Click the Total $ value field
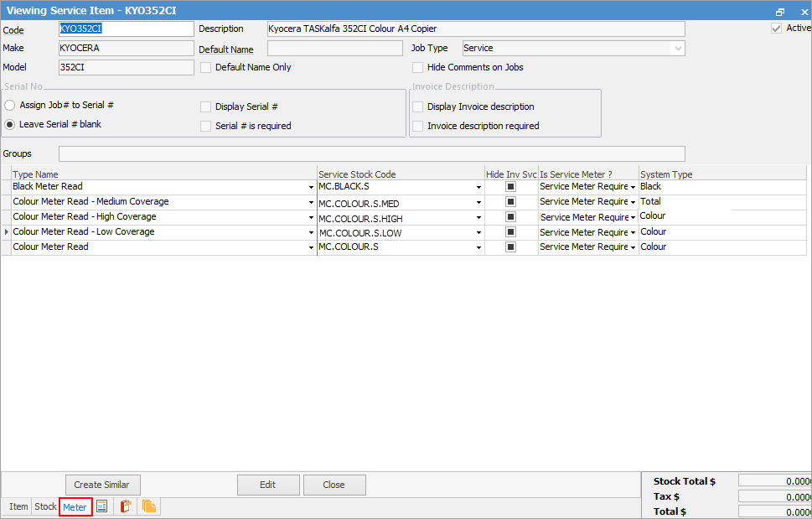Viewport: 812px width, 519px height. tap(775, 511)
